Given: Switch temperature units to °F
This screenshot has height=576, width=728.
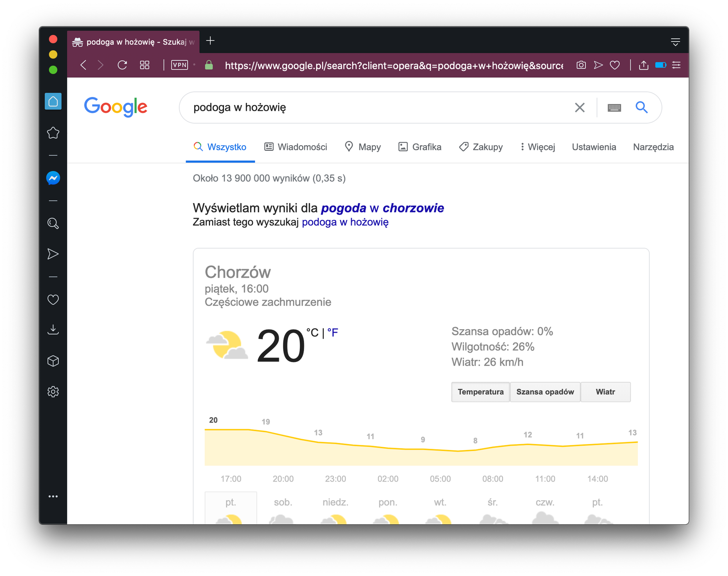Looking at the screenshot, I should pyautogui.click(x=333, y=333).
